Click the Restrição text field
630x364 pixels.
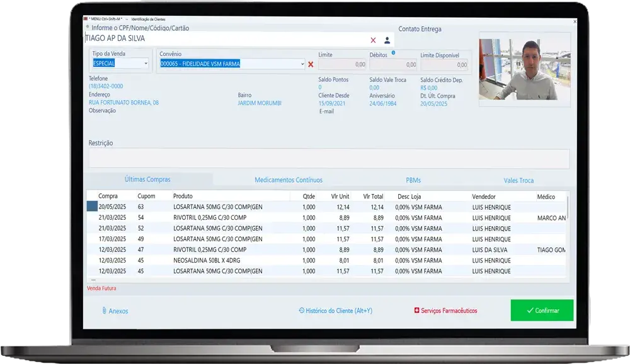click(x=329, y=159)
